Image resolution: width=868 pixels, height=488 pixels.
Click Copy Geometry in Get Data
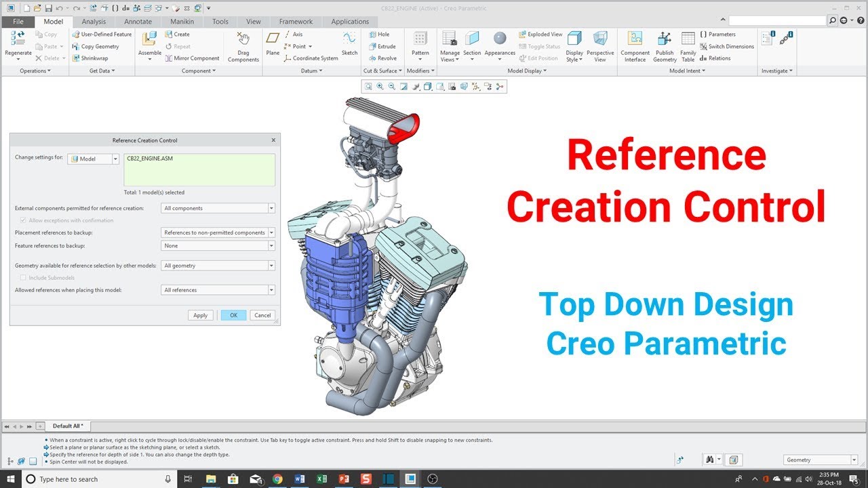click(96, 47)
